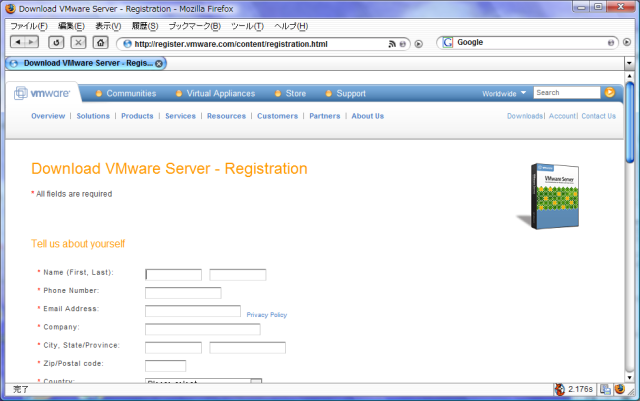Click the page load timer status icon

pyautogui.click(x=561, y=389)
